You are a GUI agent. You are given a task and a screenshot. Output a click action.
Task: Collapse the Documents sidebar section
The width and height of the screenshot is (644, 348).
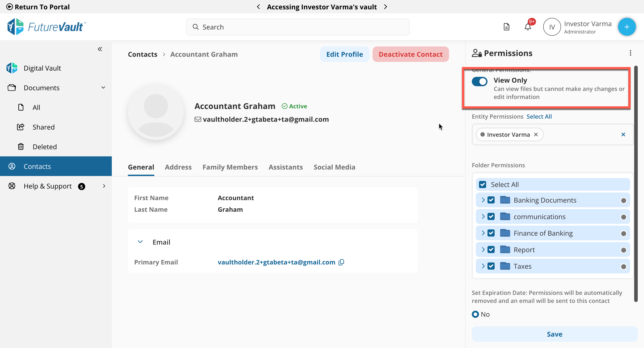coord(103,88)
